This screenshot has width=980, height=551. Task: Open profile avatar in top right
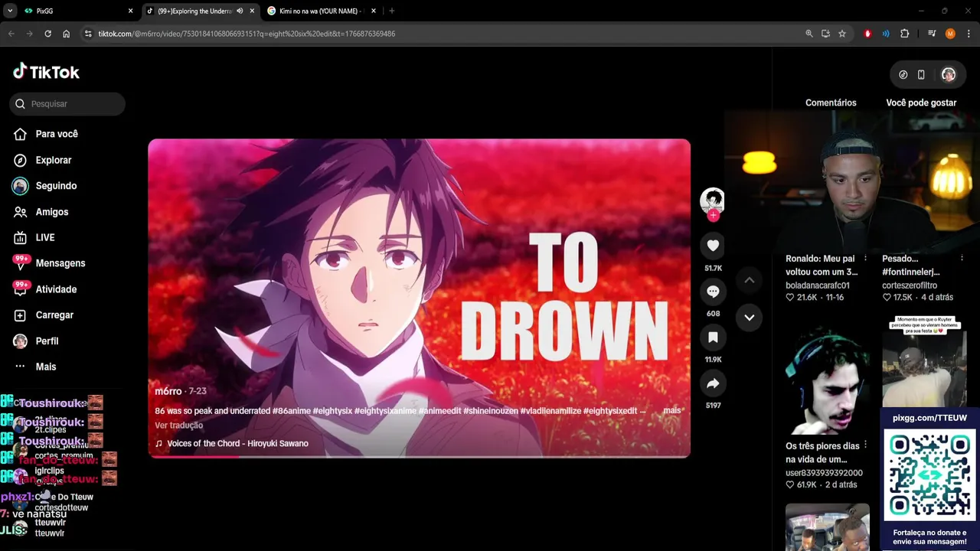(x=948, y=74)
